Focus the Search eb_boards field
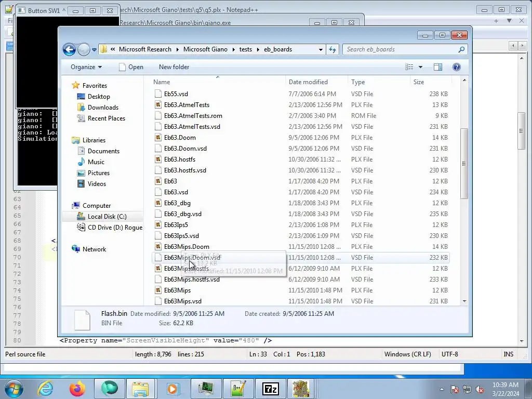This screenshot has height=399, width=532. [405, 49]
